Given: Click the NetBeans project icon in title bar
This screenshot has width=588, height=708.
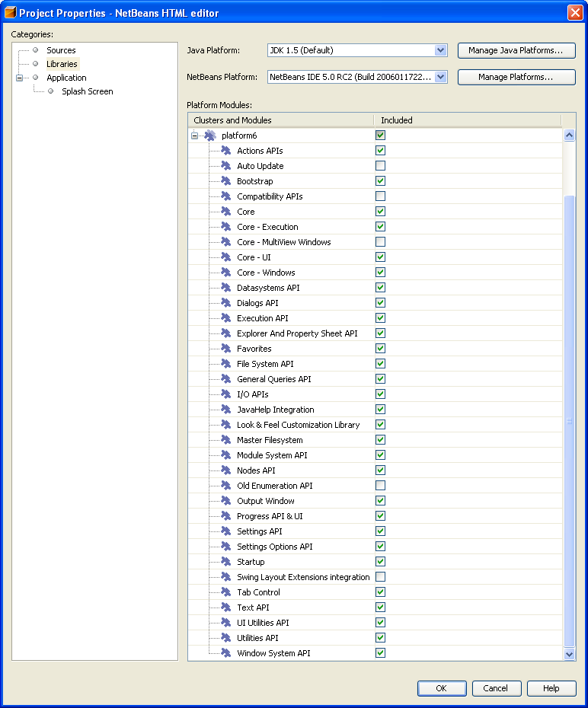Looking at the screenshot, I should (x=10, y=12).
